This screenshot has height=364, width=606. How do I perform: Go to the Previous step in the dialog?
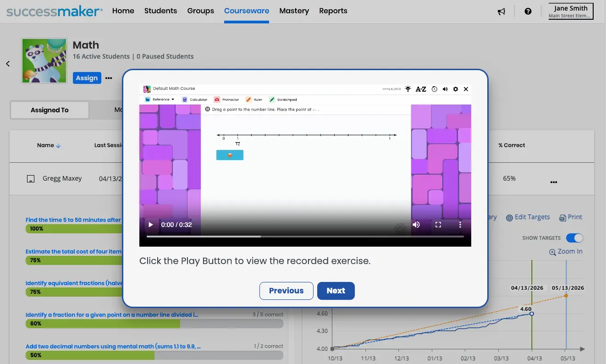pyautogui.click(x=286, y=291)
